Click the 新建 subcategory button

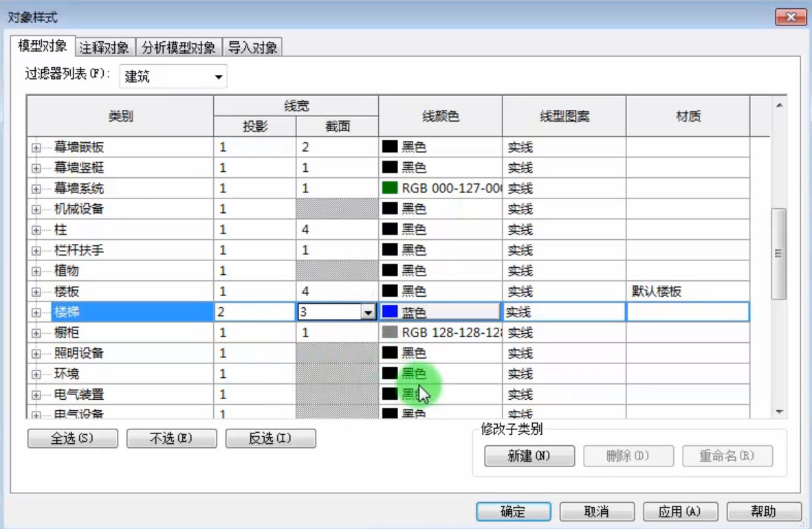point(529,456)
